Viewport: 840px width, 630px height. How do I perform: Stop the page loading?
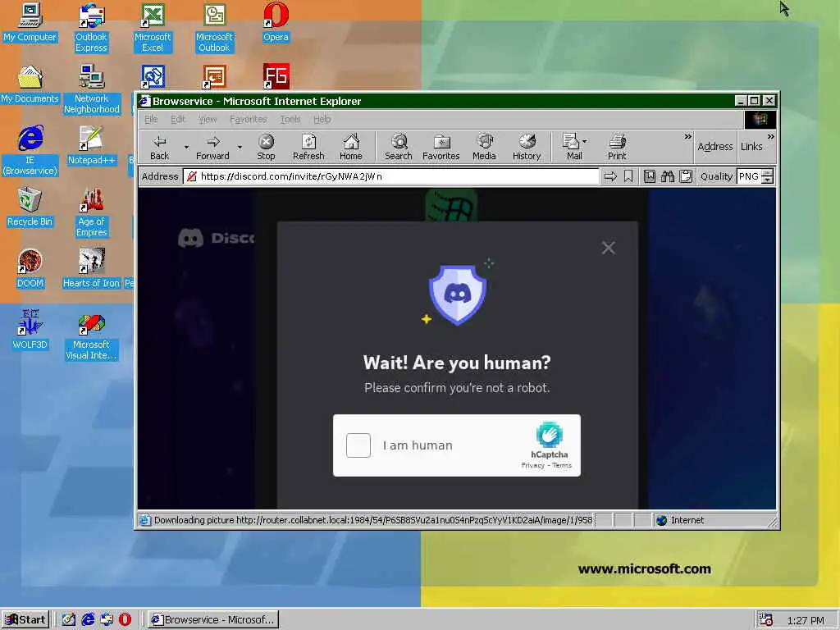click(266, 147)
